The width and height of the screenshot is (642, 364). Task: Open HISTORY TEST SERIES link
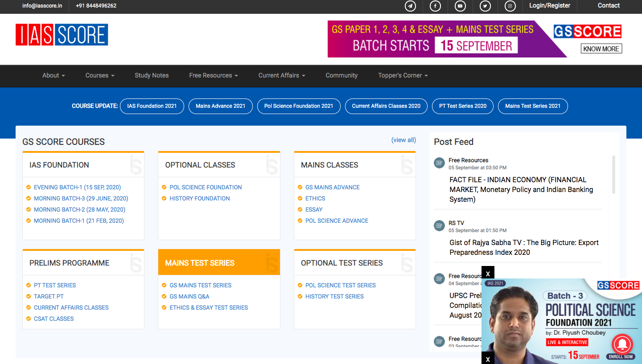pos(334,296)
